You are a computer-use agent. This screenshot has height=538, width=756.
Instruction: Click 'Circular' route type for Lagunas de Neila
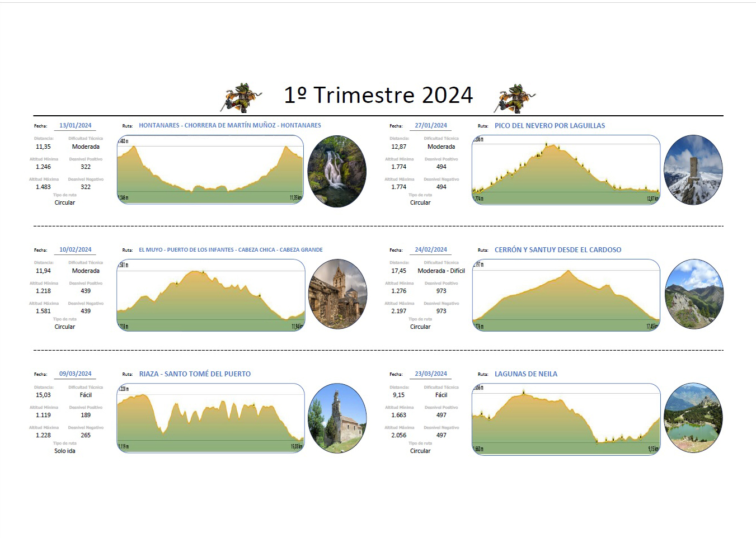click(x=420, y=451)
